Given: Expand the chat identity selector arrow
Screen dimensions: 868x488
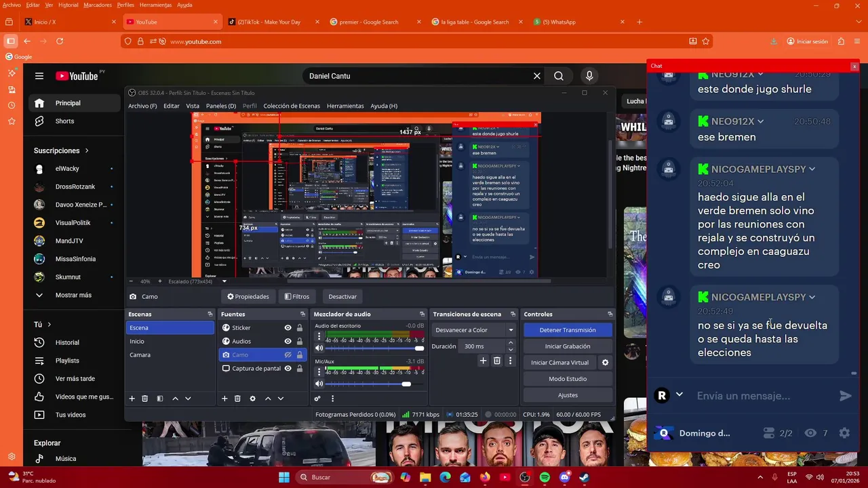Looking at the screenshot, I should 679,394.
